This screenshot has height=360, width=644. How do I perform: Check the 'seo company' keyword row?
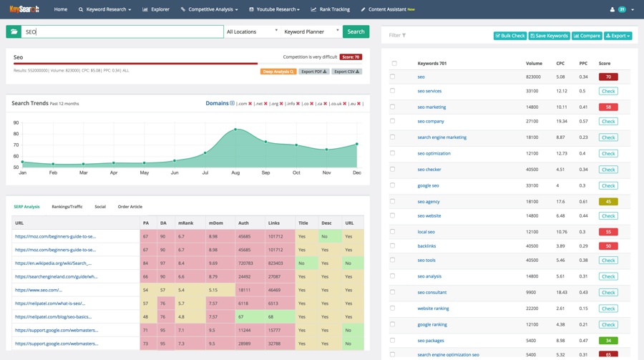pos(393,121)
